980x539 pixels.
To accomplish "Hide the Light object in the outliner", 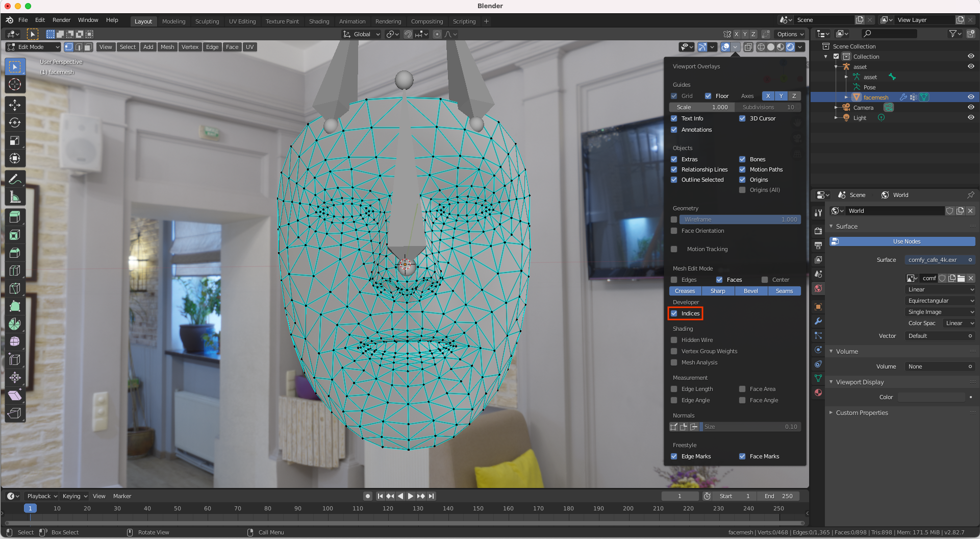I will pos(971,117).
